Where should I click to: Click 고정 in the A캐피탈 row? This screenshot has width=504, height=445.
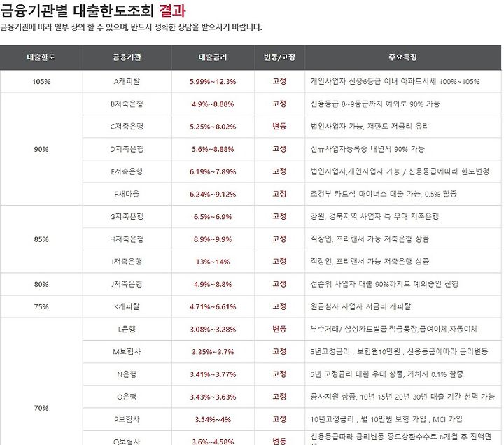[x=279, y=81]
